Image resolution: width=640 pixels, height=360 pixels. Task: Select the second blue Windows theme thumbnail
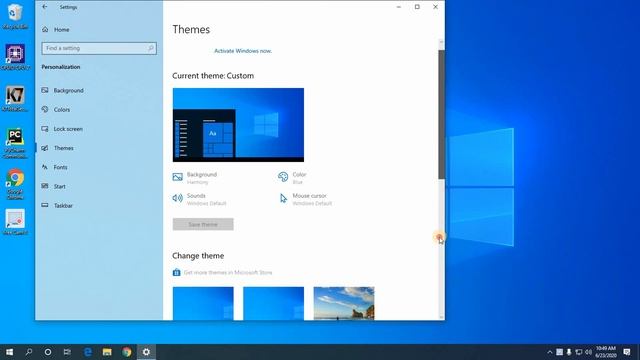pos(273,303)
